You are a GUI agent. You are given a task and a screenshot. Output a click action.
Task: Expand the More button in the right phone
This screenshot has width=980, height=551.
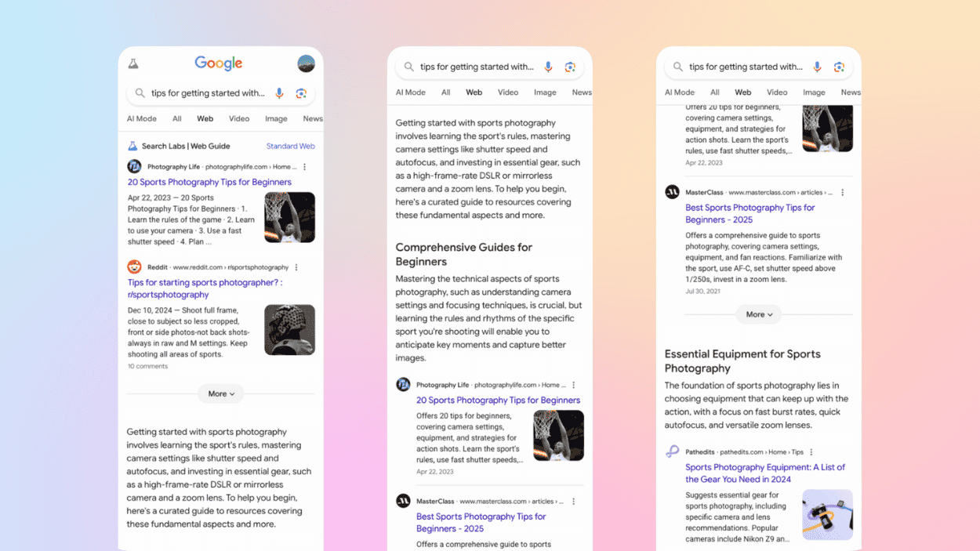point(759,314)
